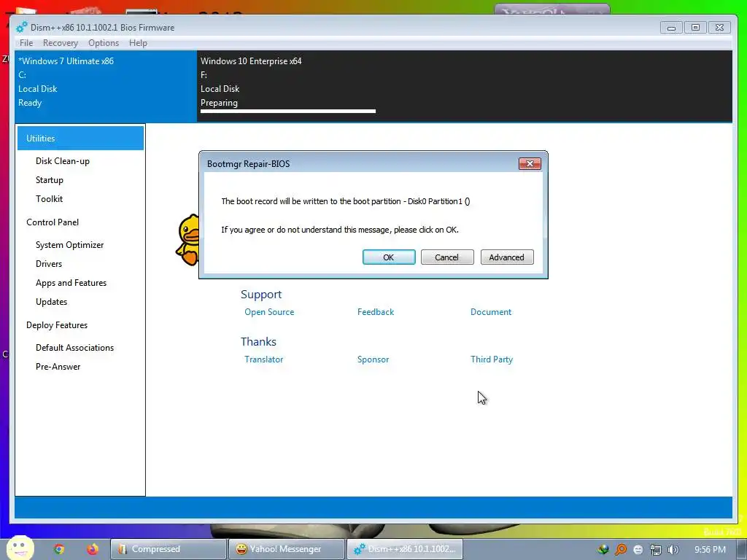The width and height of the screenshot is (747, 560).
Task: Click the Dism++ gear icon in title bar
Action: [22, 27]
